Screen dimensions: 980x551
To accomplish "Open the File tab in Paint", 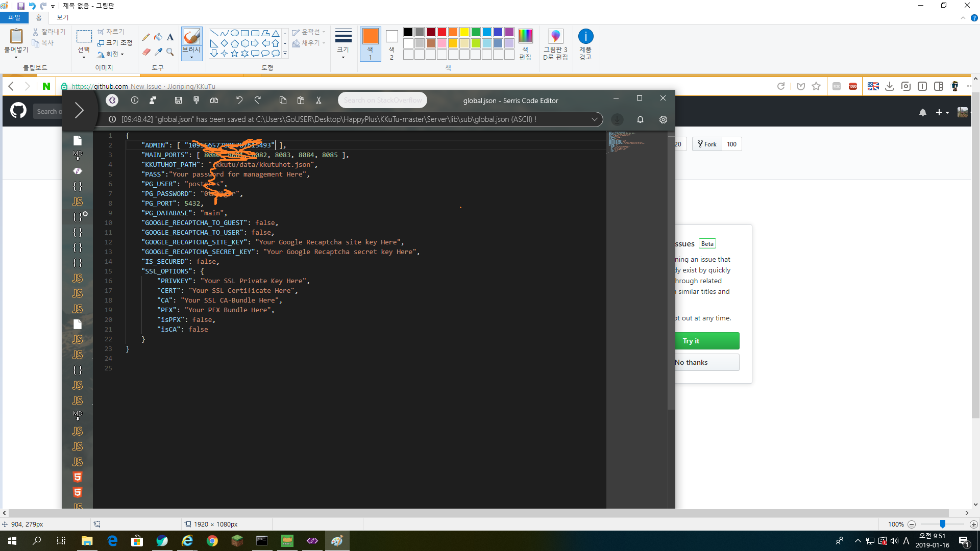I will click(x=14, y=17).
